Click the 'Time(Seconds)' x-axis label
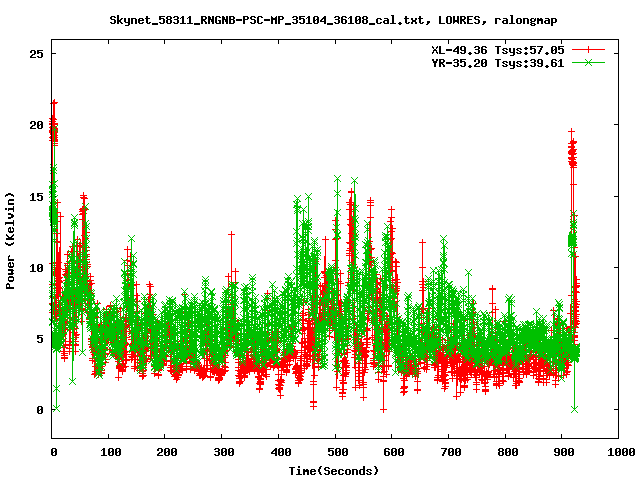This screenshot has width=640, height=480. click(334, 471)
